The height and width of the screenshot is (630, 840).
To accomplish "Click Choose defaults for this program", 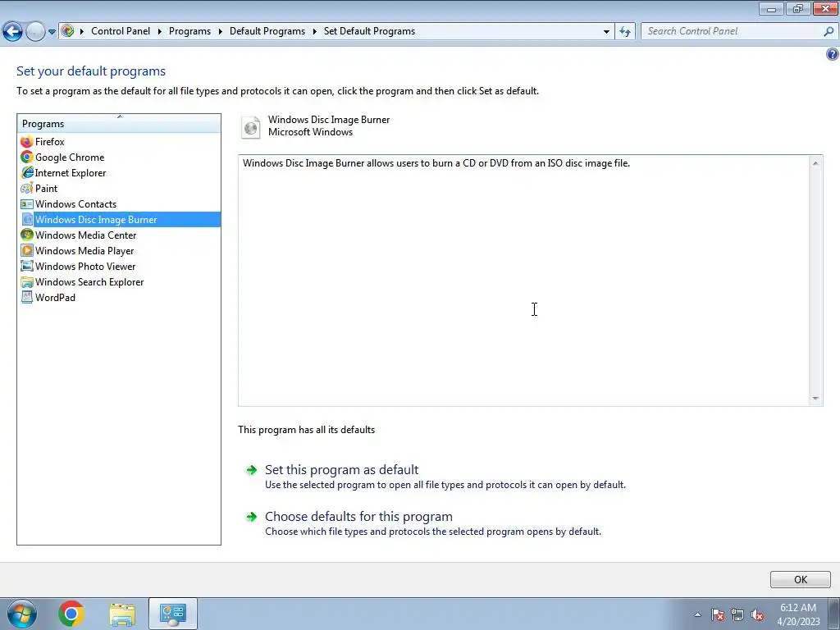I will (x=358, y=517).
